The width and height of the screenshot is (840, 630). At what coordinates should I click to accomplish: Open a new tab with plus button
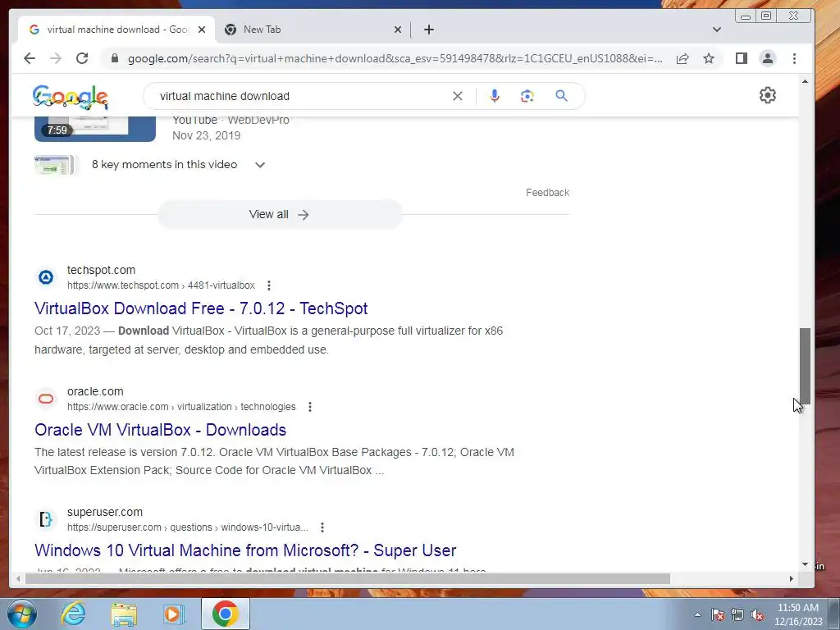click(x=428, y=30)
